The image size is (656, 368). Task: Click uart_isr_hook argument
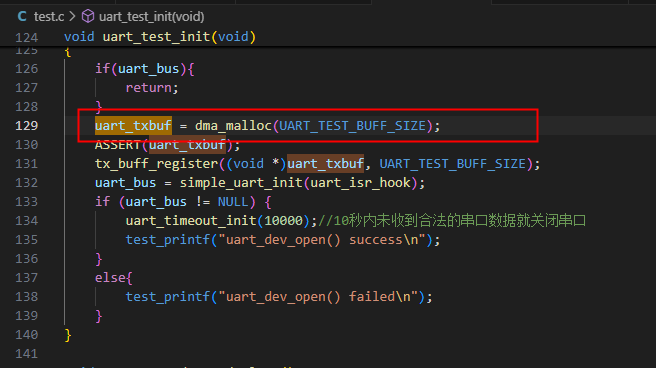click(360, 183)
